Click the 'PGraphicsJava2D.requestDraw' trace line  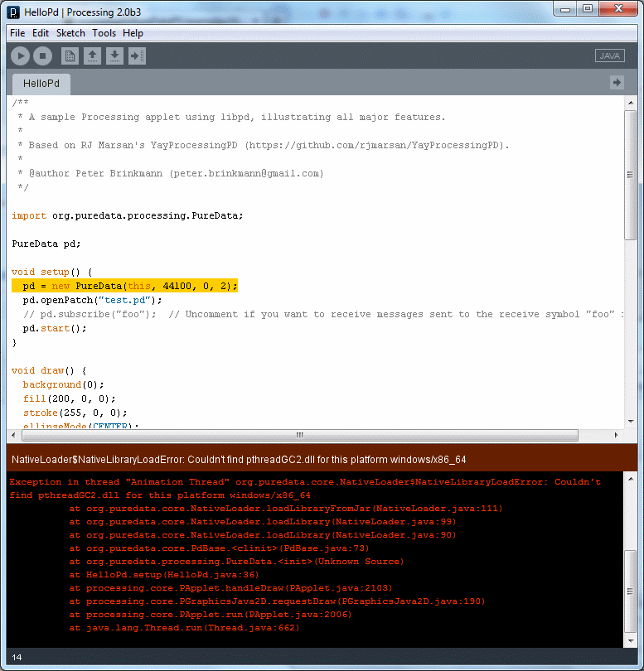[277, 601]
